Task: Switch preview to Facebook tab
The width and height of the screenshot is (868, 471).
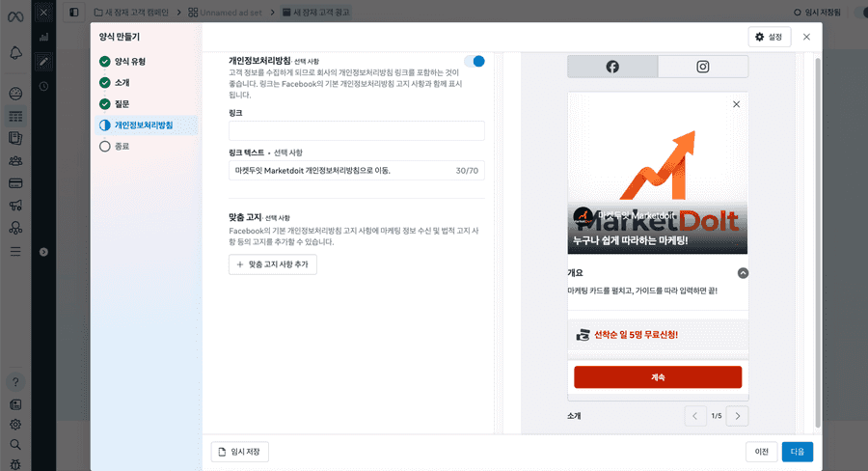Action: [x=612, y=67]
